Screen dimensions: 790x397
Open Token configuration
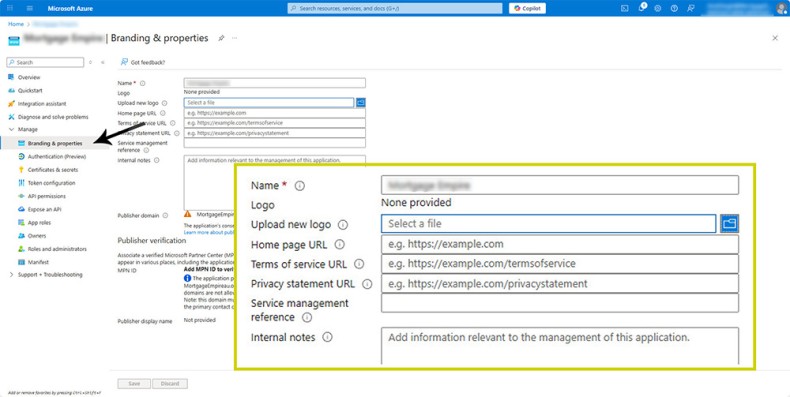click(51, 183)
